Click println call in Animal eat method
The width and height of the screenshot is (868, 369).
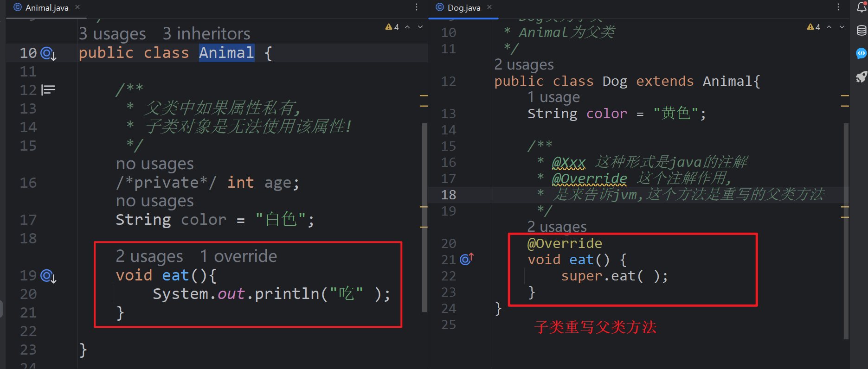pyautogui.click(x=287, y=294)
